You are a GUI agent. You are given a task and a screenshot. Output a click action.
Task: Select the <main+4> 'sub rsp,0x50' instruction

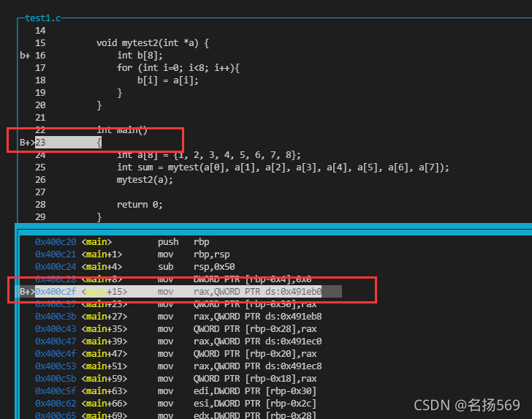(135, 267)
